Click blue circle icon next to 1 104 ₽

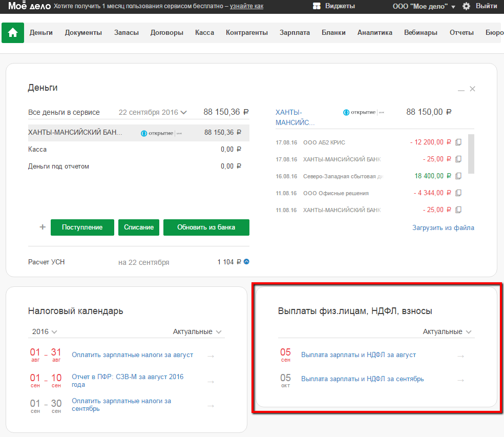[x=246, y=262]
